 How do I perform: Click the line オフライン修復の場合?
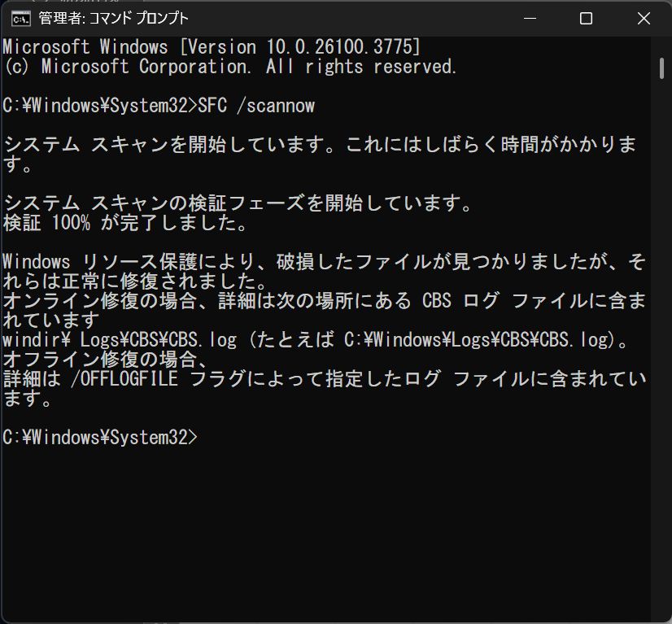pos(106,359)
